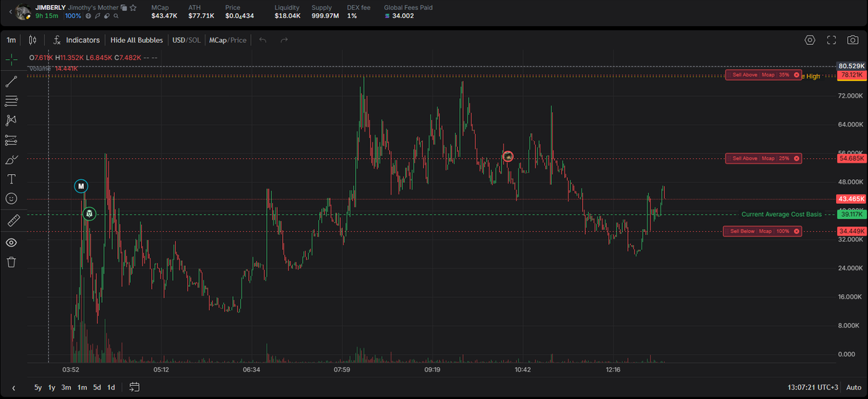Click the pill icon under the token name

point(106,15)
